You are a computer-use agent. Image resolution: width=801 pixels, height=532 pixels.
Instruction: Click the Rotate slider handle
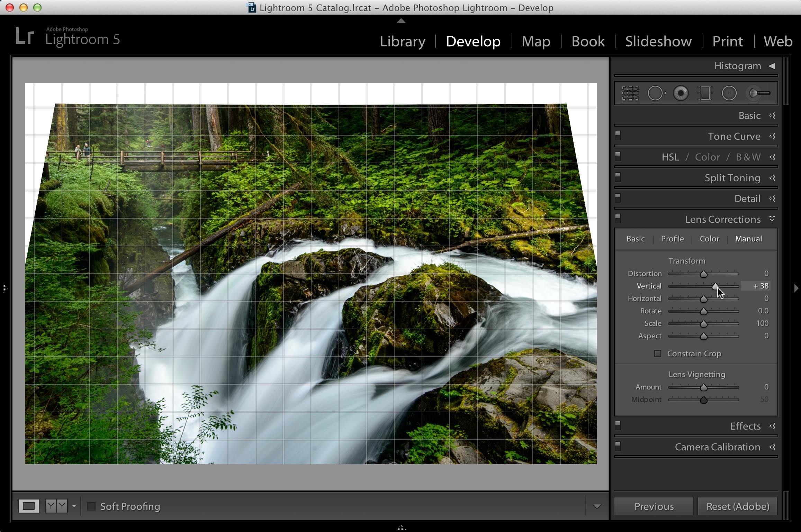click(704, 312)
